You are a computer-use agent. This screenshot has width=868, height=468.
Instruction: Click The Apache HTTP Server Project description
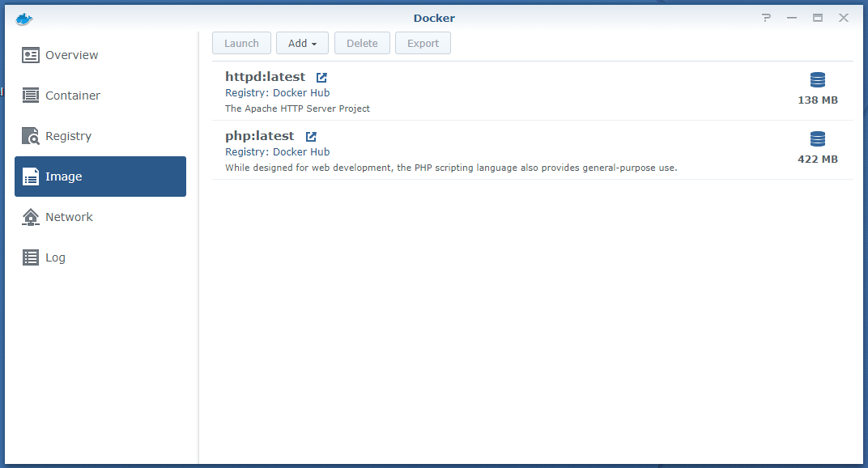(x=297, y=108)
